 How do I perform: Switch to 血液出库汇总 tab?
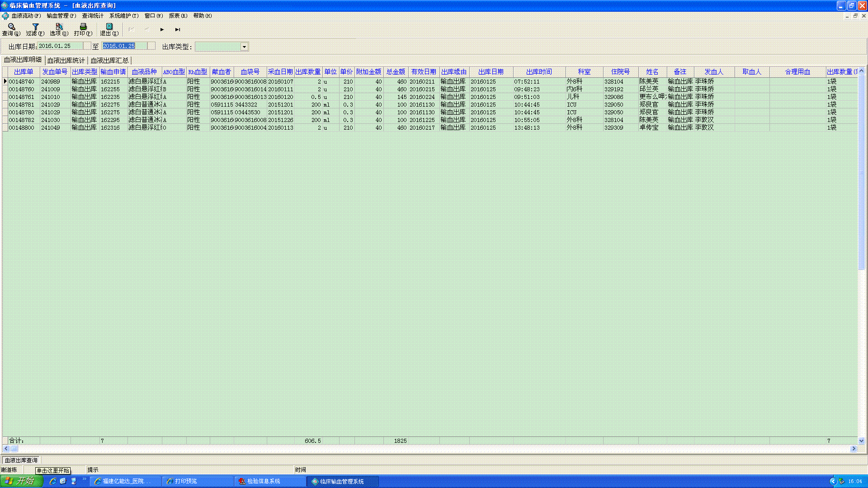(x=109, y=61)
